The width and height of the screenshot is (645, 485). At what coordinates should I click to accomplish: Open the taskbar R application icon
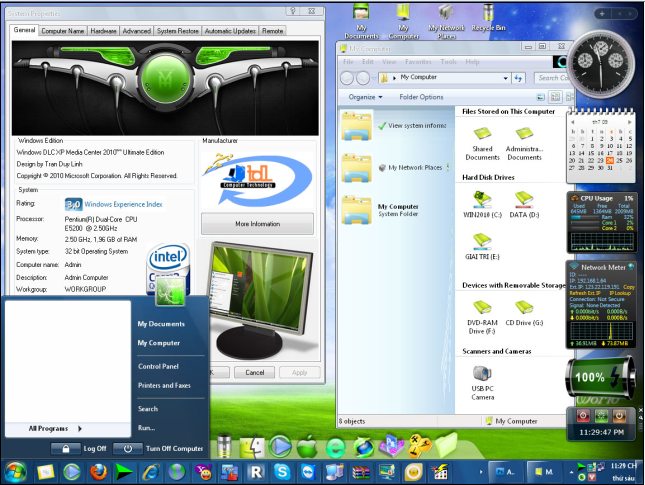tap(256, 472)
